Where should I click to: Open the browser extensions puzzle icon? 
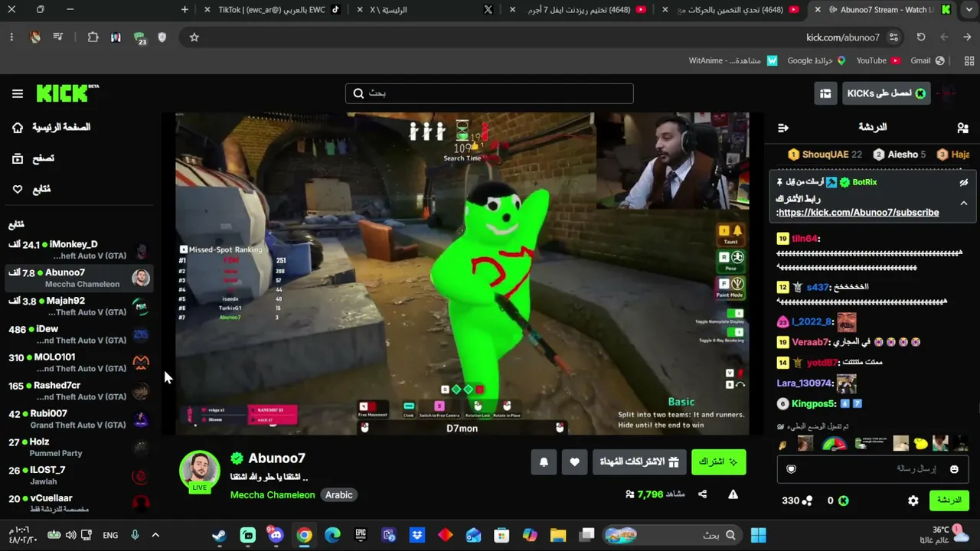(93, 37)
